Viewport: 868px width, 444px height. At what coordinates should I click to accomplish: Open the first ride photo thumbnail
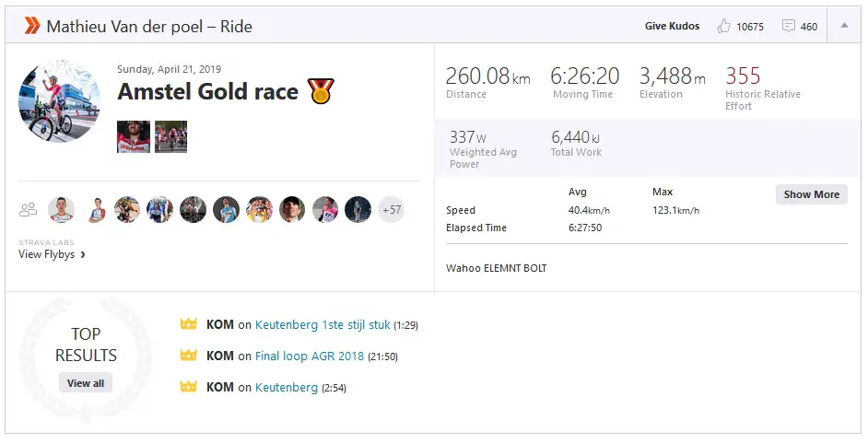pos(134,136)
